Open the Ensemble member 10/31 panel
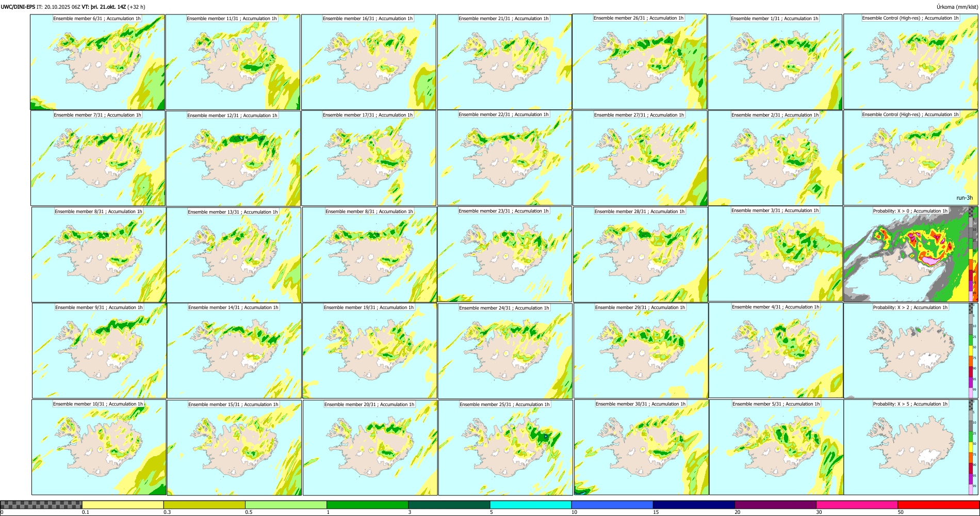The image size is (980, 516). pos(99,447)
